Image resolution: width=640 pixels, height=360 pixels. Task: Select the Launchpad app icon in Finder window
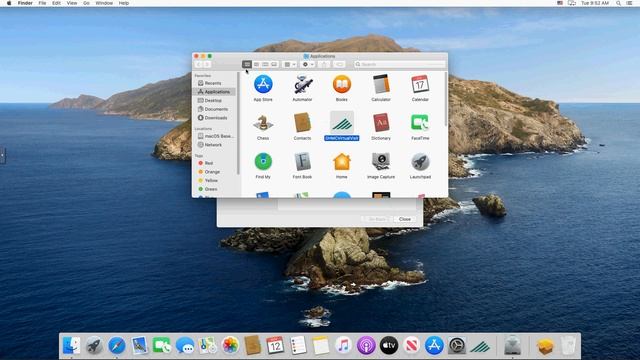pos(420,162)
